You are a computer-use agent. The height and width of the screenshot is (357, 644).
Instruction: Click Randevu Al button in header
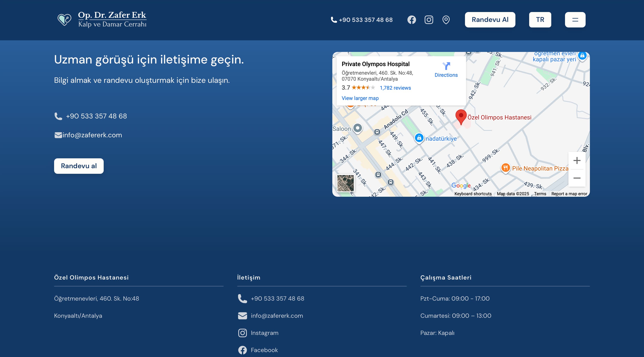(490, 20)
